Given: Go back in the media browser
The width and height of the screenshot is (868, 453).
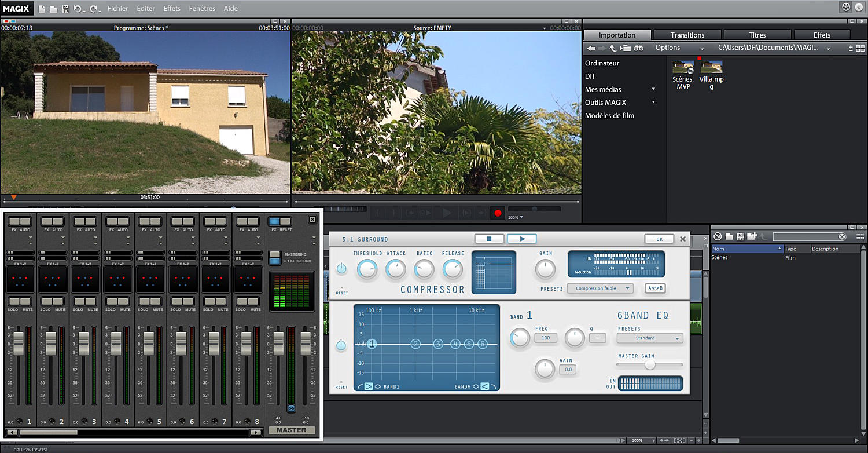Looking at the screenshot, I should pyautogui.click(x=591, y=48).
